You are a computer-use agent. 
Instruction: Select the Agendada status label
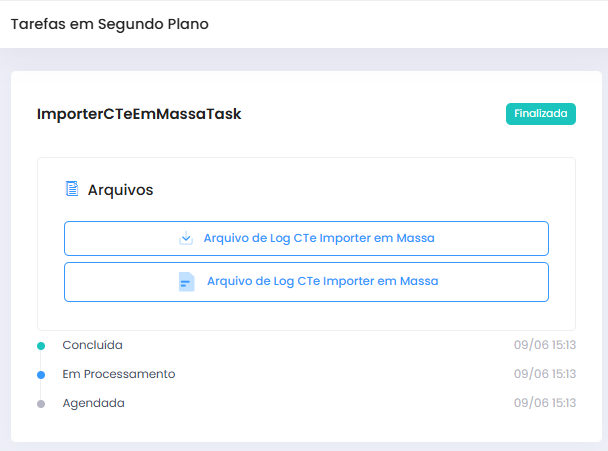coord(93,403)
